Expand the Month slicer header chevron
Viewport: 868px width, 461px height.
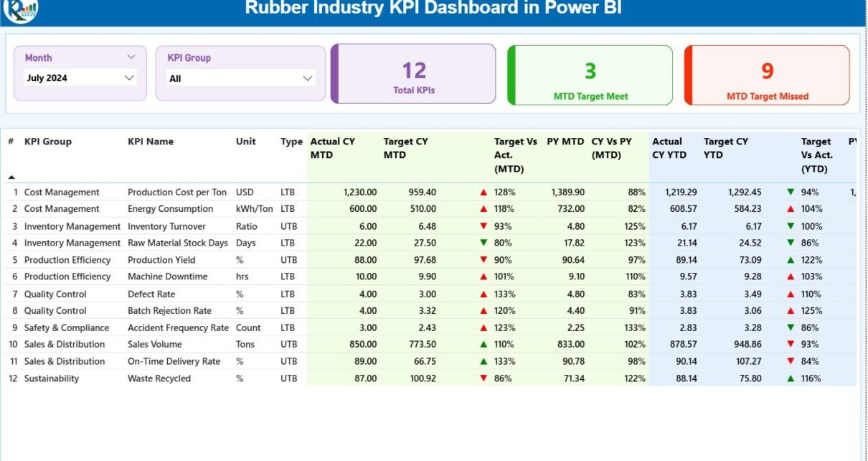click(131, 57)
